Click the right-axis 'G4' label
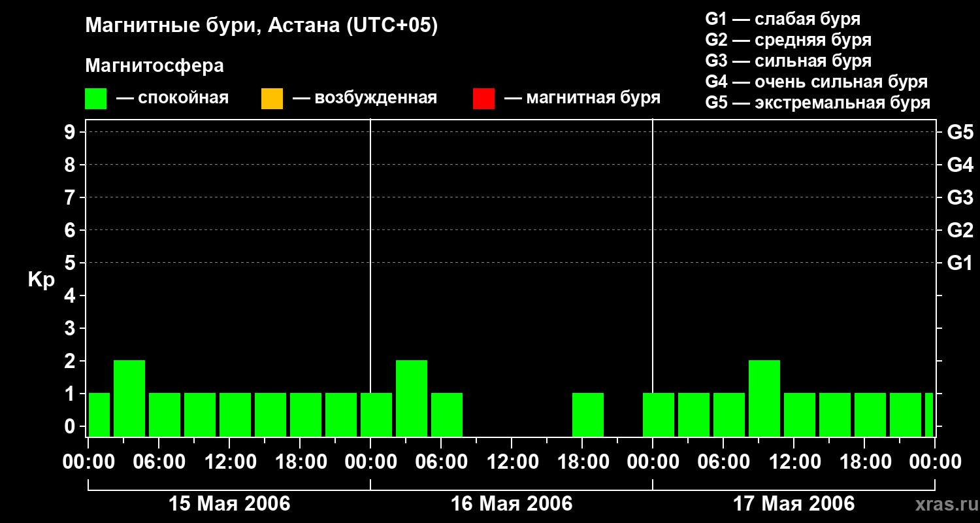 point(960,165)
